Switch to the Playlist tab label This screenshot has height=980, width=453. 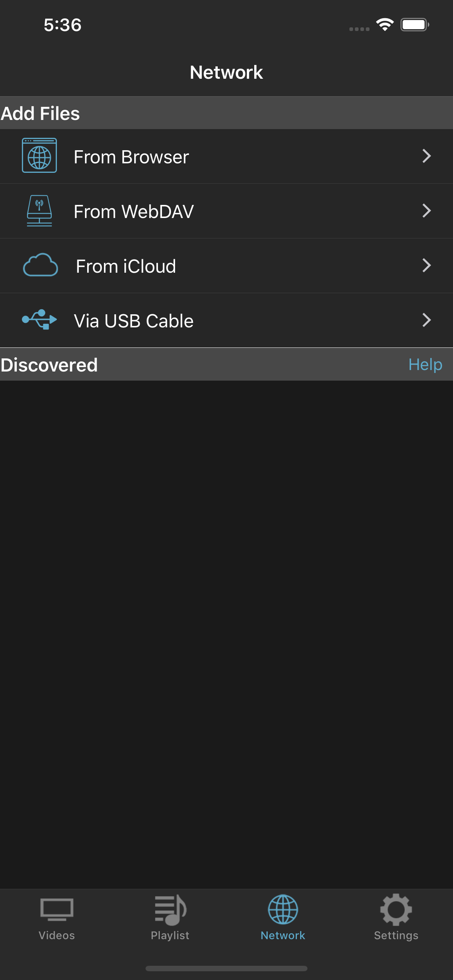170,936
